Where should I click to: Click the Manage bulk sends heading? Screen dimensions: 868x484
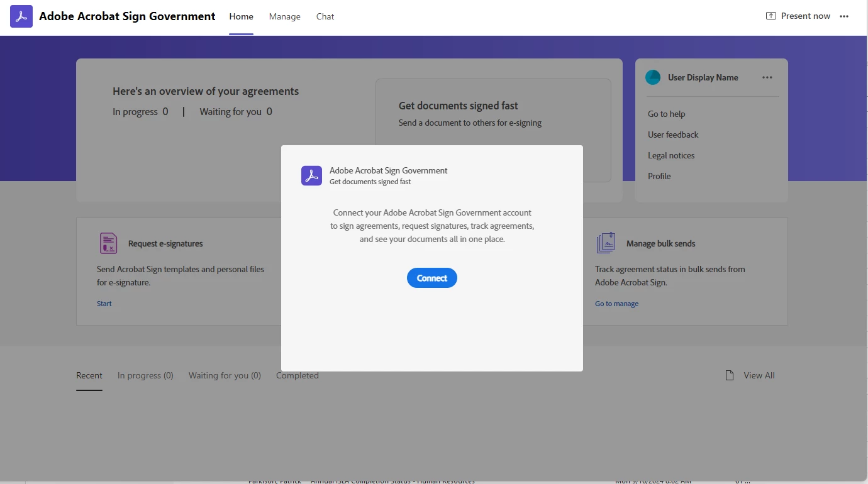(661, 243)
